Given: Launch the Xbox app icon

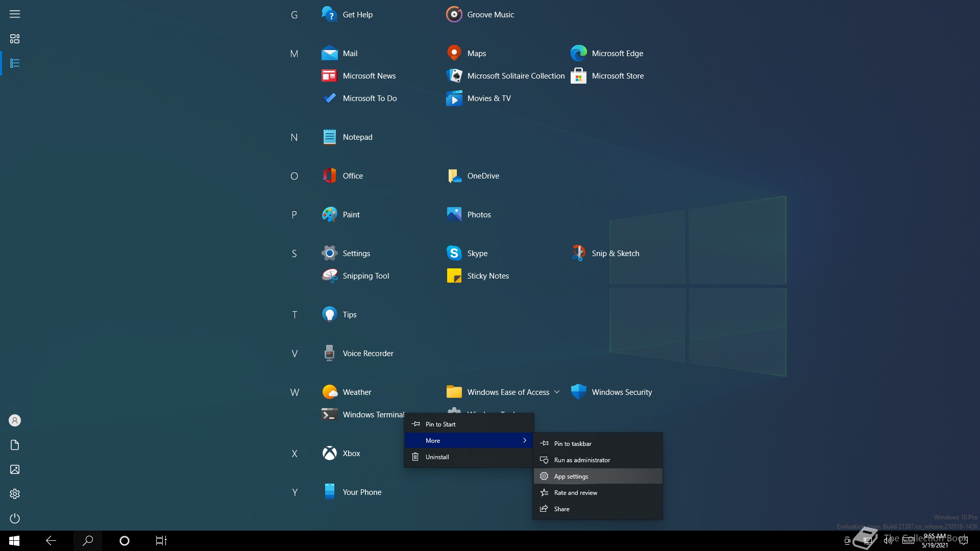Looking at the screenshot, I should [329, 453].
